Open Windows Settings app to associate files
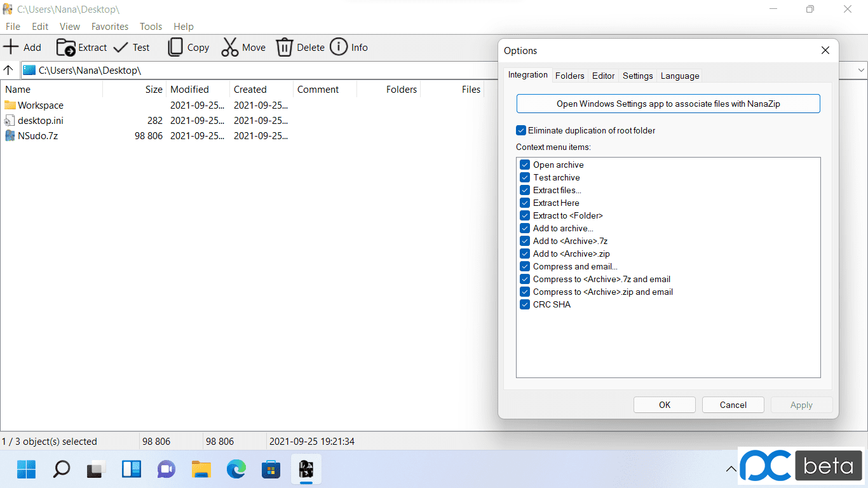The height and width of the screenshot is (488, 868). click(668, 104)
